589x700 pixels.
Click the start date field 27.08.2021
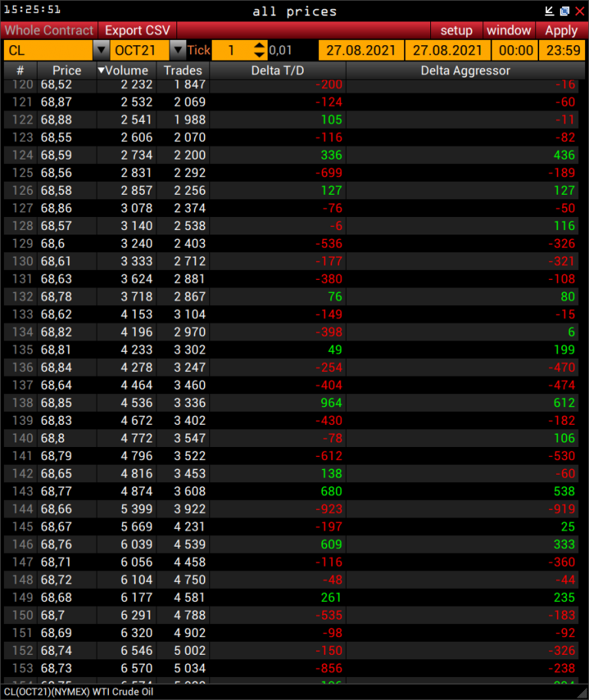click(x=361, y=50)
